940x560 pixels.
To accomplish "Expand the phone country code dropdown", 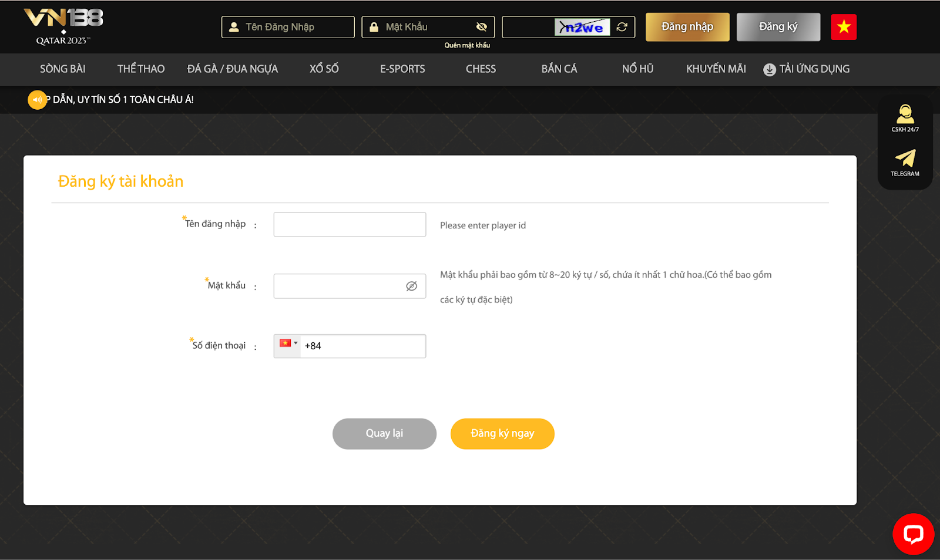I will (x=288, y=344).
